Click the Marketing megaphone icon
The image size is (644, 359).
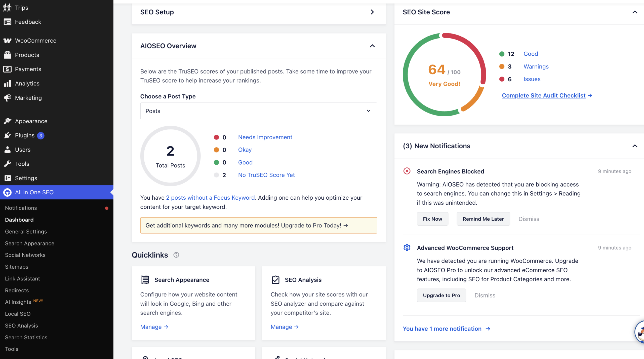click(7, 98)
